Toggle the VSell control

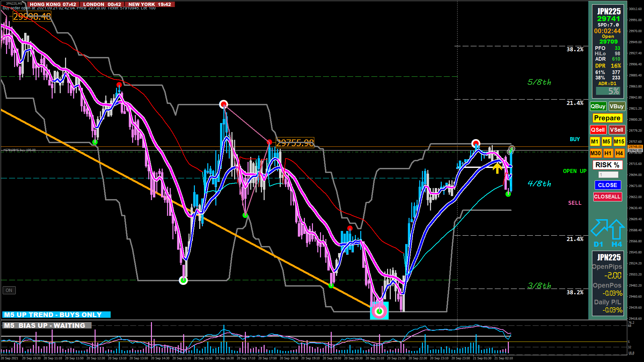[x=617, y=130]
